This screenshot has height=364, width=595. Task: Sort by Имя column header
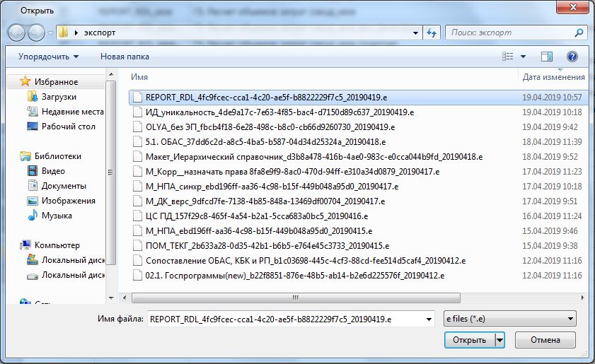pyautogui.click(x=139, y=77)
